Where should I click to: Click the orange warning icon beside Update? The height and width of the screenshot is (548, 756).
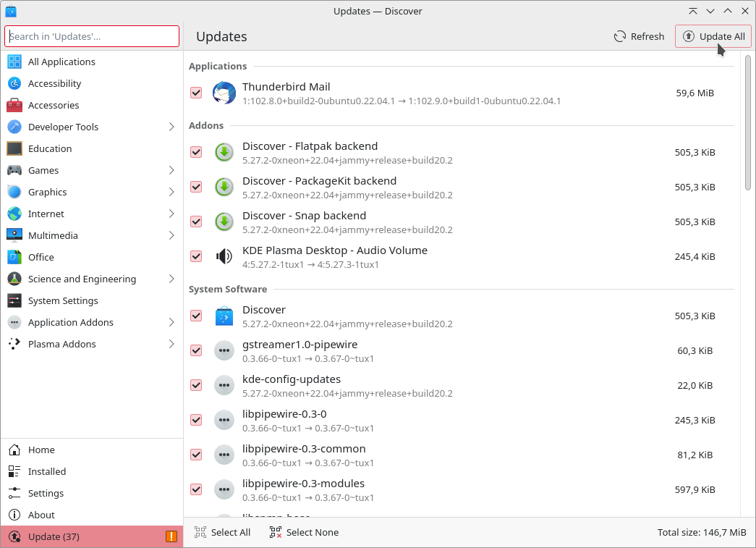[171, 536]
